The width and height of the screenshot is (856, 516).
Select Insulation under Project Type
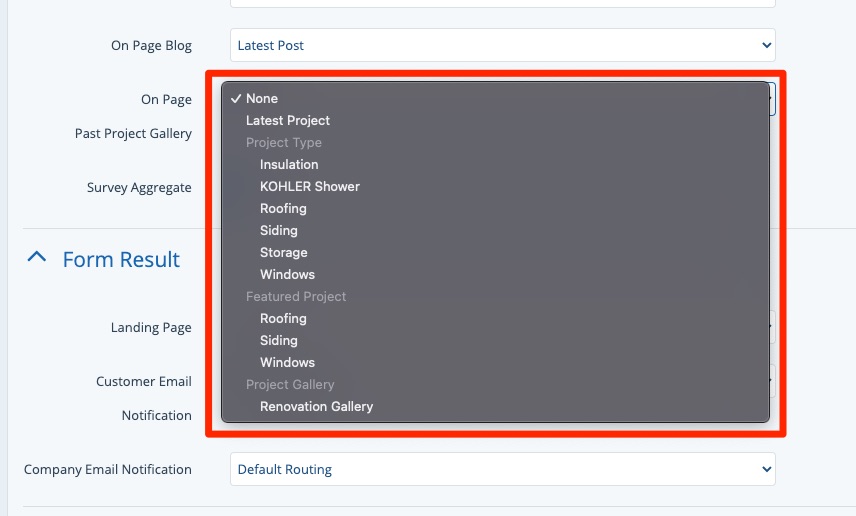(289, 164)
